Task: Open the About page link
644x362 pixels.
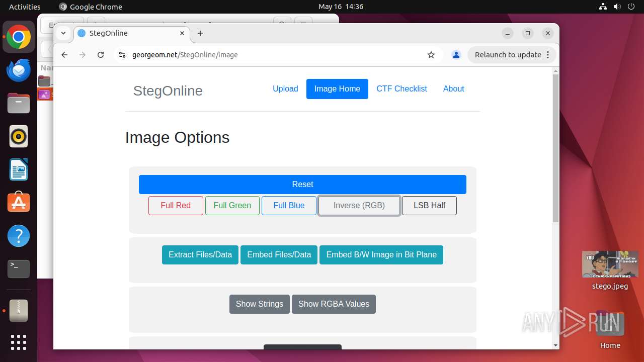Action: pos(453,89)
